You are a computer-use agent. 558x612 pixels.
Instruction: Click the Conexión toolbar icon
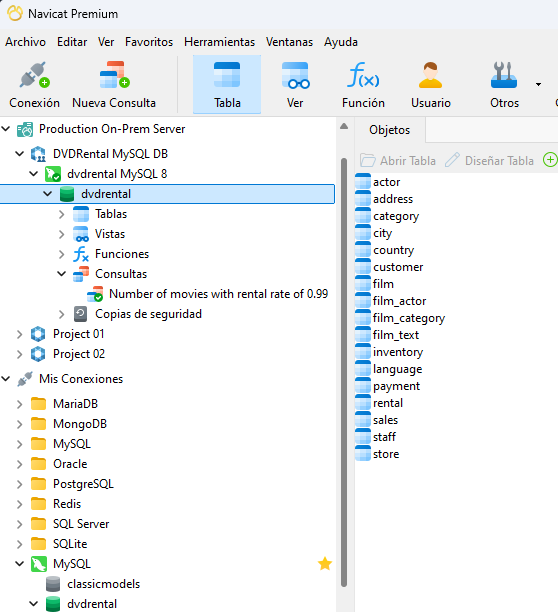point(34,75)
